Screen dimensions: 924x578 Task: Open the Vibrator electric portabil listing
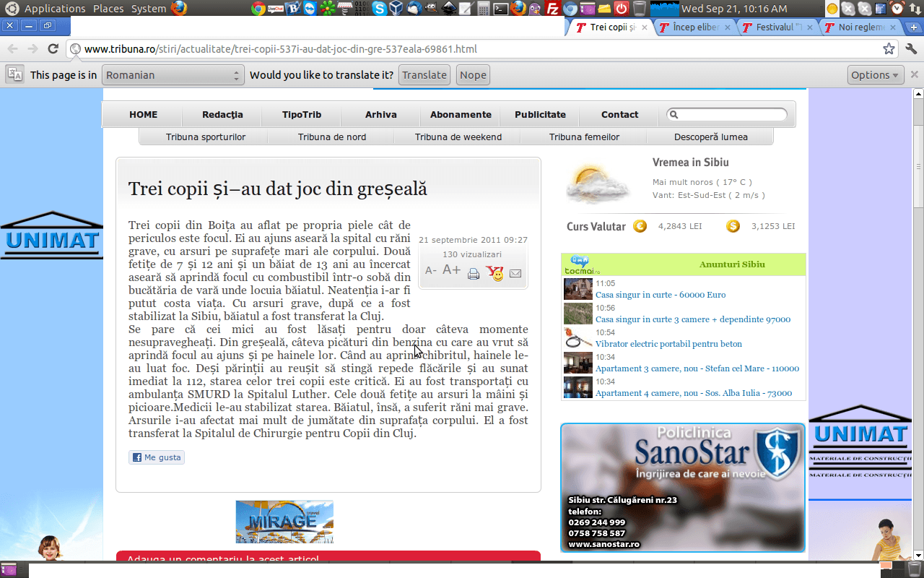pyautogui.click(x=668, y=344)
